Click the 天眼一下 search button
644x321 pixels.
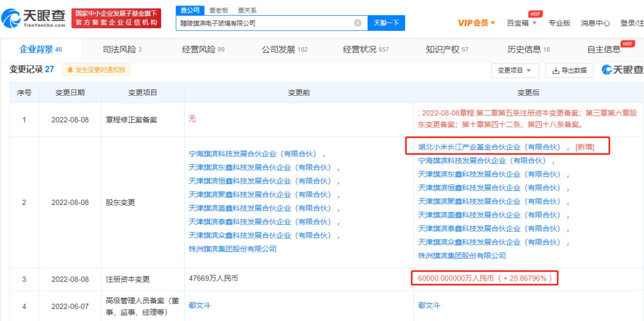[x=386, y=23]
